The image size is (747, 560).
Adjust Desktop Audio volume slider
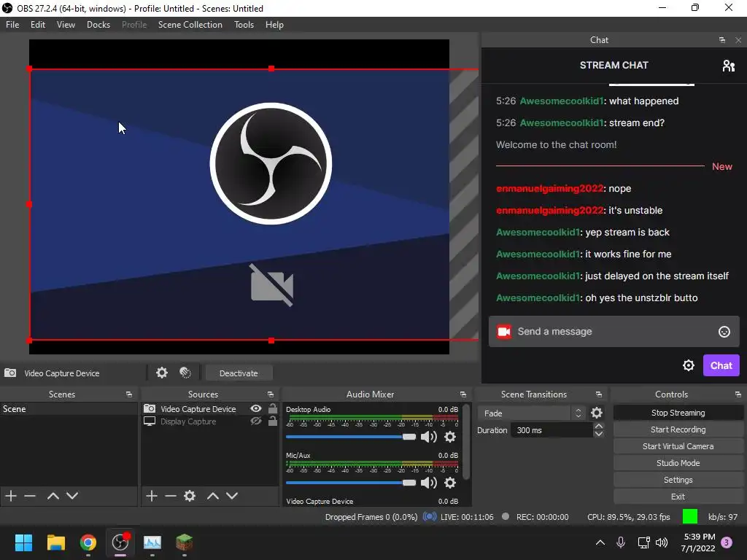[351, 437]
